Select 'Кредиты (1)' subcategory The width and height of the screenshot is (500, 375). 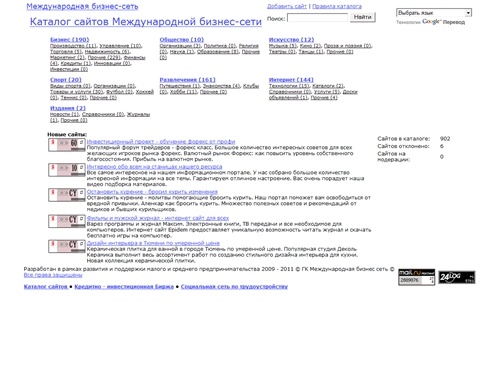click(76, 63)
